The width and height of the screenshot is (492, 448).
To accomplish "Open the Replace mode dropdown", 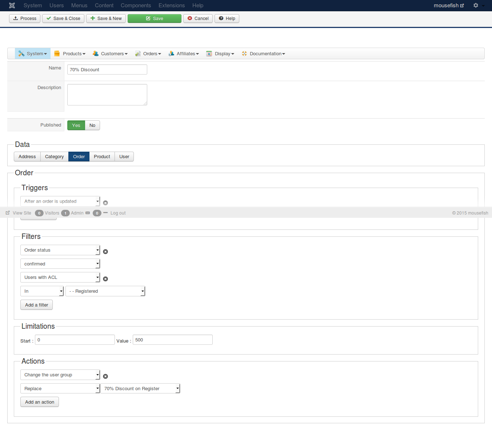I will click(x=60, y=389).
